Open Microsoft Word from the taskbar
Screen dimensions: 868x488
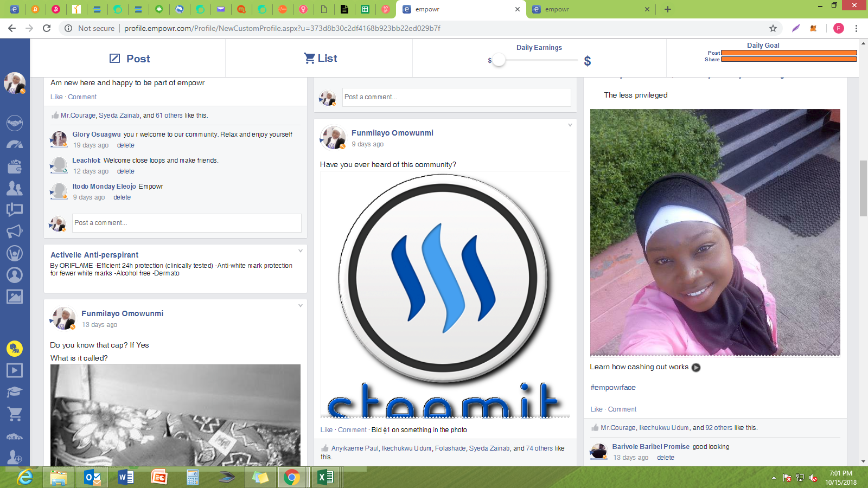point(125,477)
